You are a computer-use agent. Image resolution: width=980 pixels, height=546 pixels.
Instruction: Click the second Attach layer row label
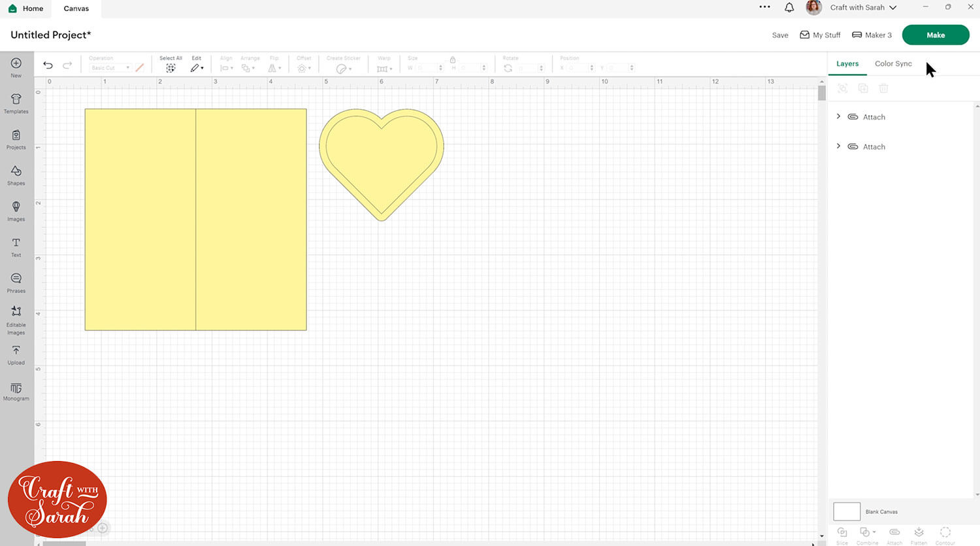[x=874, y=147]
